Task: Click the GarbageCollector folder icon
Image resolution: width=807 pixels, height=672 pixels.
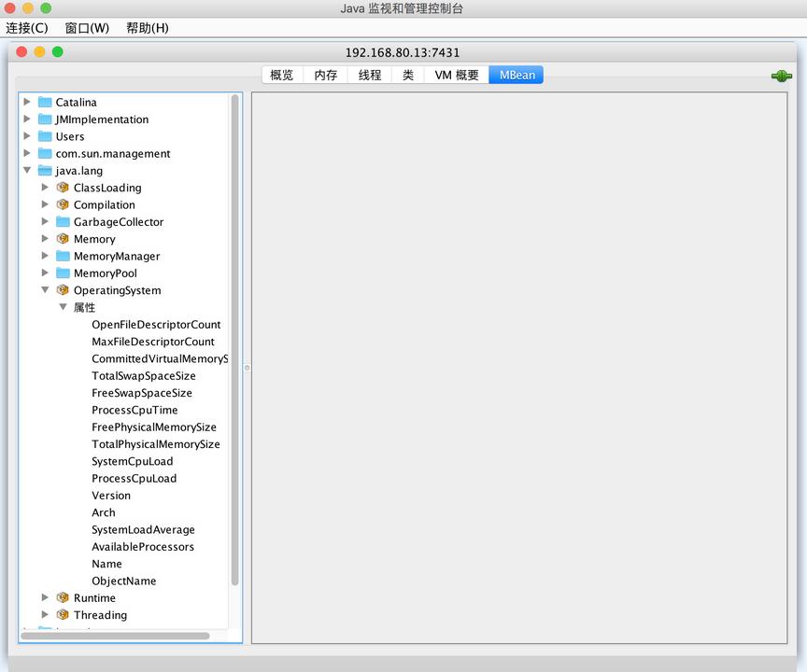Action: click(63, 222)
